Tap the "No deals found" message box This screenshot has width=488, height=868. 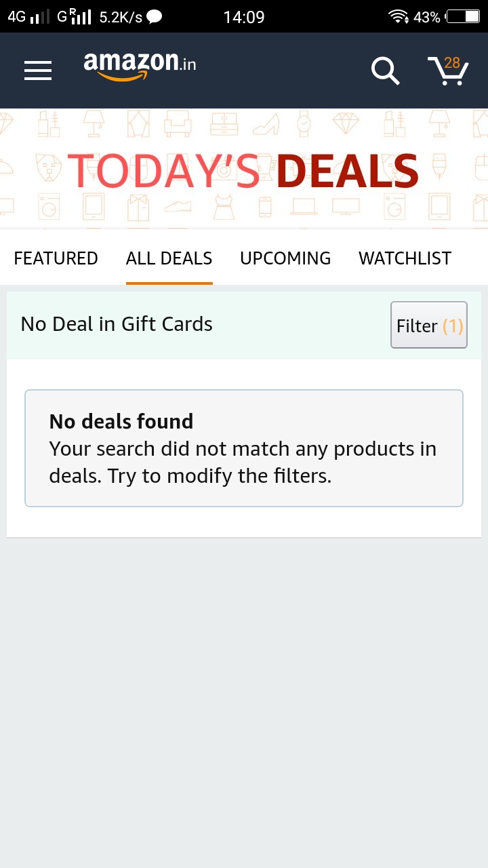point(244,448)
